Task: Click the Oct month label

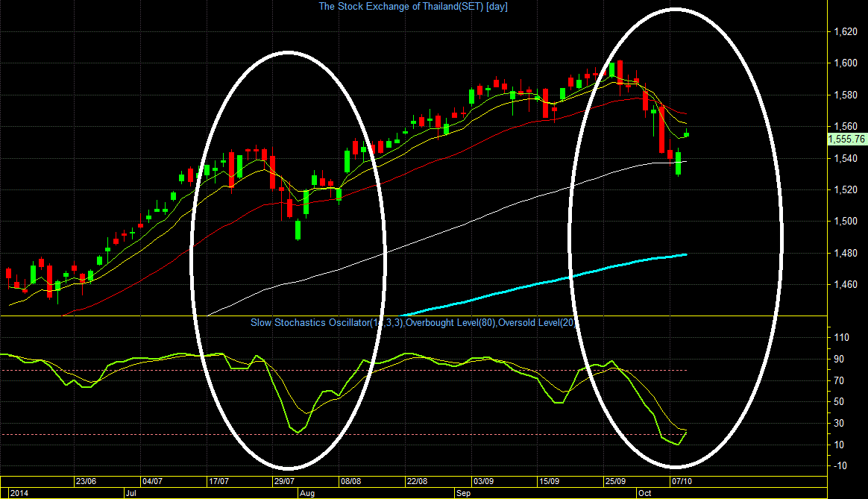Action: pyautogui.click(x=645, y=493)
